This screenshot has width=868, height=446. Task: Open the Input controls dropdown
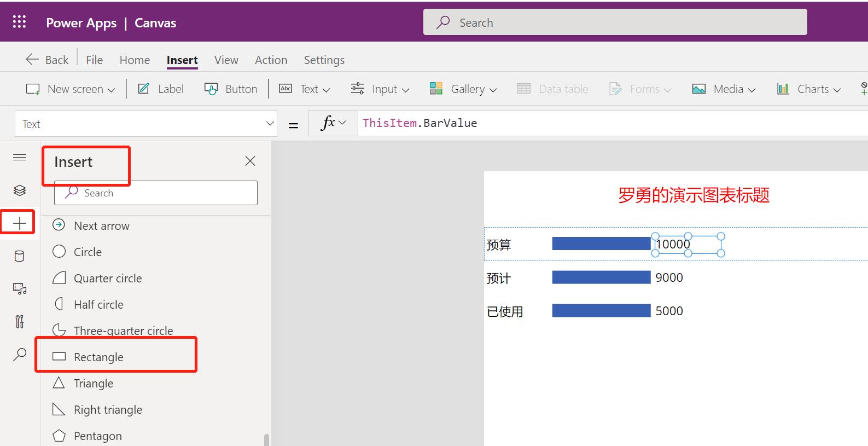(380, 89)
